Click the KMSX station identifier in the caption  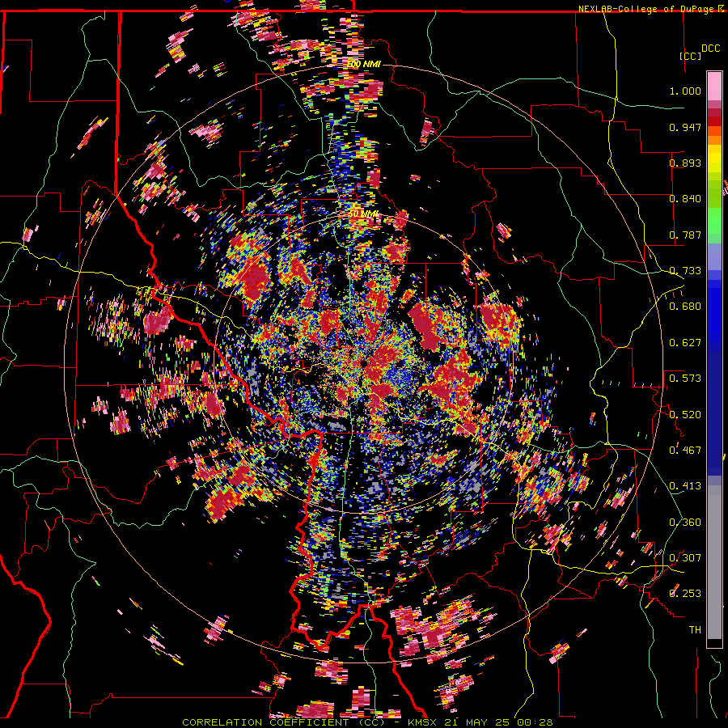(x=422, y=722)
